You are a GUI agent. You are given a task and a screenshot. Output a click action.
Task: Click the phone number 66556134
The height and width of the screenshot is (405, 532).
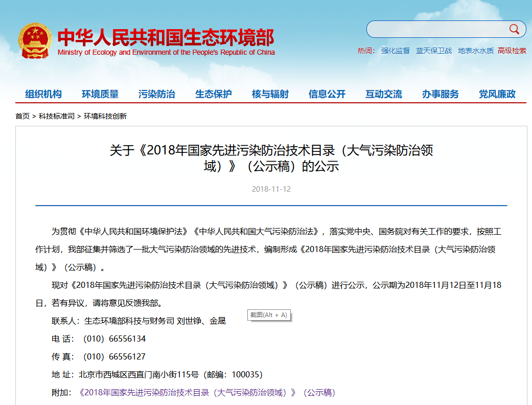click(127, 339)
